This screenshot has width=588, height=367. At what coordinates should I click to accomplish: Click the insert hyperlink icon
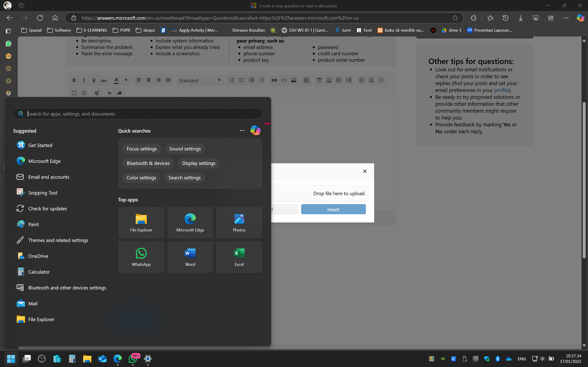[274, 80]
